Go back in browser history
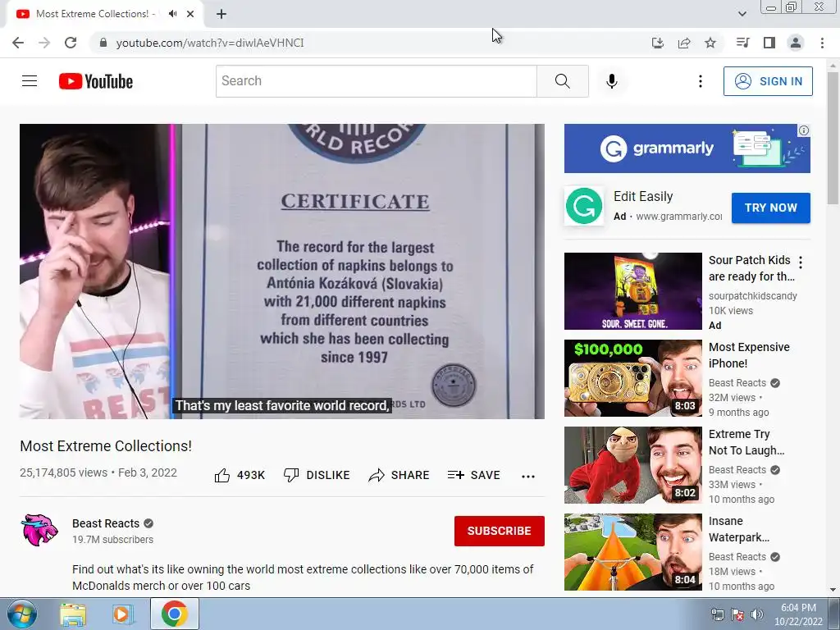The width and height of the screenshot is (840, 630). 18,43
